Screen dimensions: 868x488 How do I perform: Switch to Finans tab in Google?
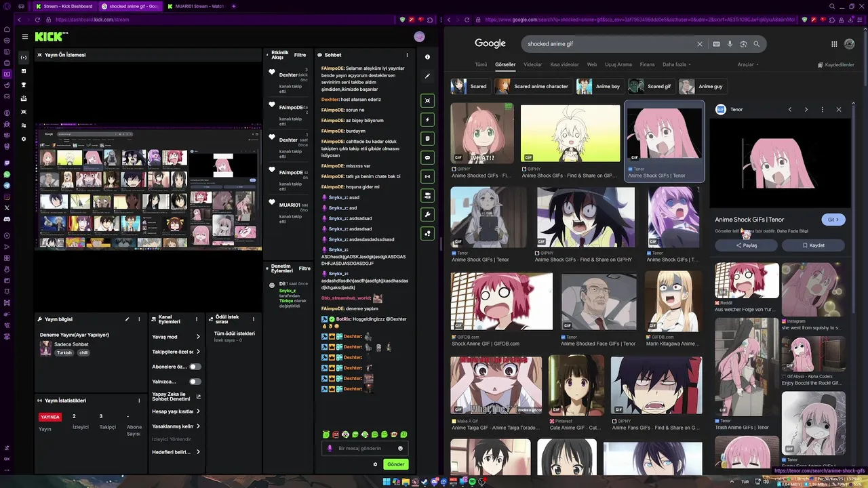[x=647, y=64]
